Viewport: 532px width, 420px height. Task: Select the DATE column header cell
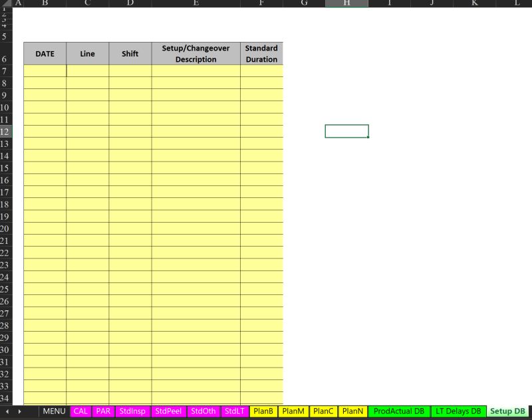pos(45,54)
